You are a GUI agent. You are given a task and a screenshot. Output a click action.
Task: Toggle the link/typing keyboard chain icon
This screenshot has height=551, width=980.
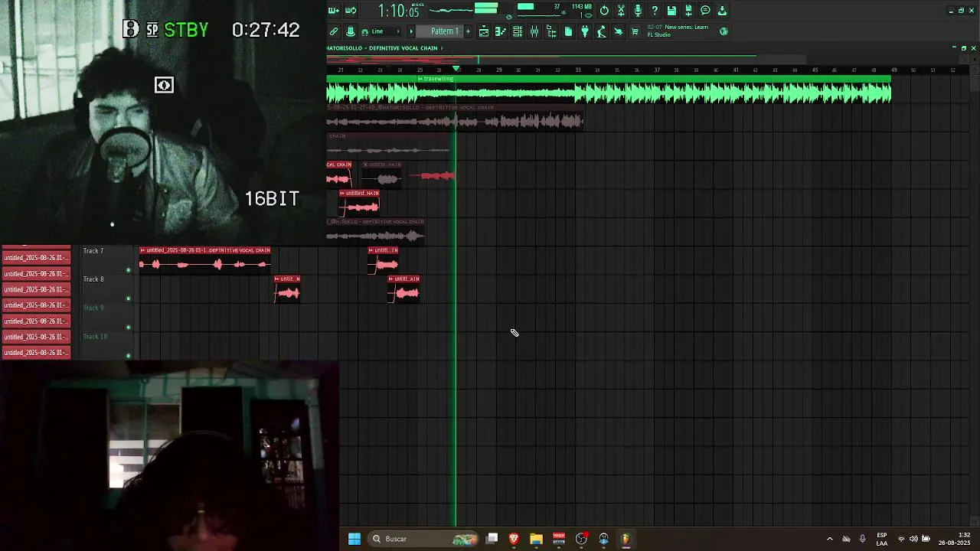[334, 31]
